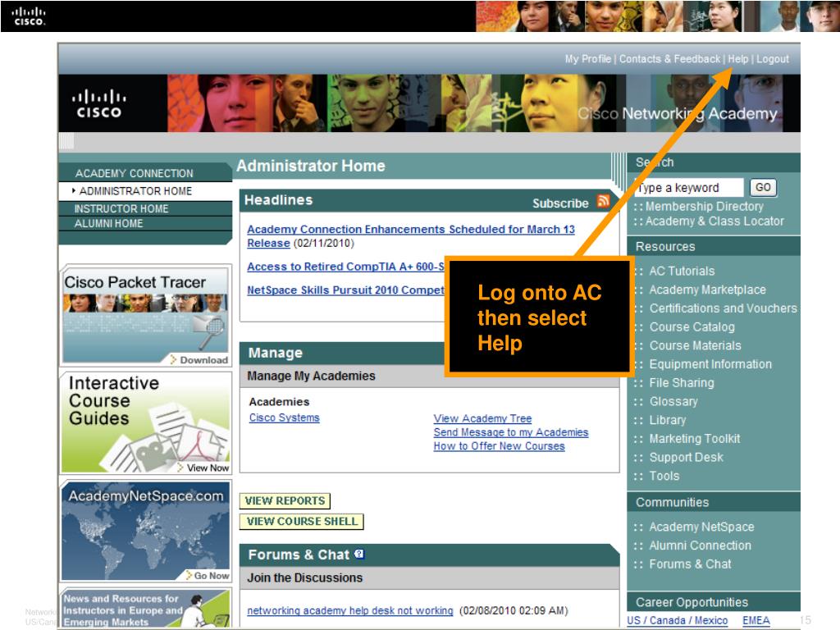The height and width of the screenshot is (630, 840).
Task: Open Course Catalog
Action: 692,326
